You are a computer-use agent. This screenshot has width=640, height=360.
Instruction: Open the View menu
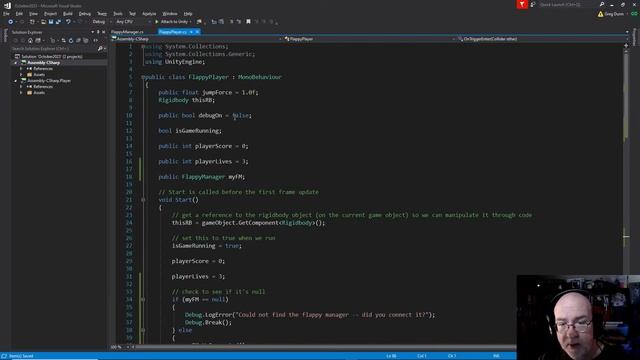coord(33,14)
